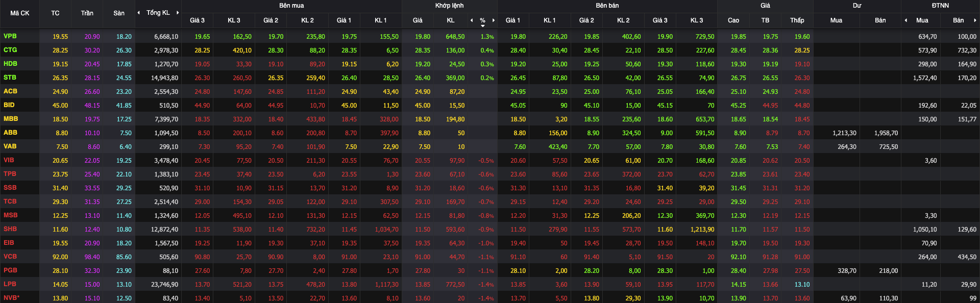Click VCB foreign sell value 434,50
The image size is (980, 303).
(967, 257)
